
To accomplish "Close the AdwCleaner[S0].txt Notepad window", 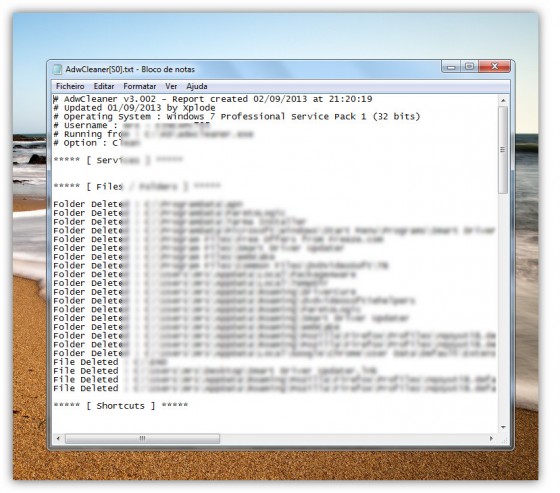I will tap(495, 66).
